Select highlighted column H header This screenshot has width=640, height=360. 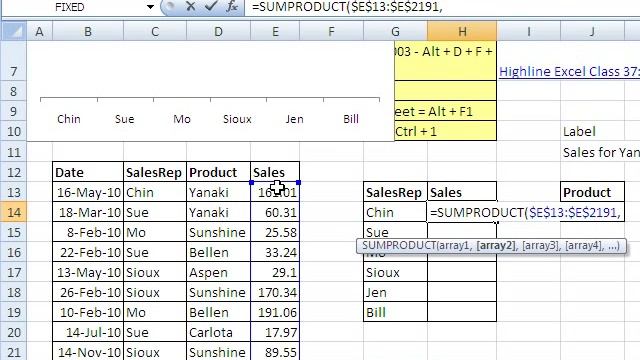(462, 31)
